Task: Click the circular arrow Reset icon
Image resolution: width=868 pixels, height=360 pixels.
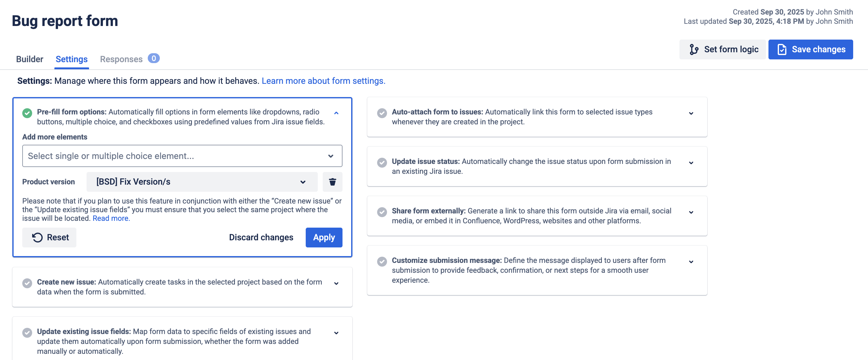Action: (x=37, y=238)
